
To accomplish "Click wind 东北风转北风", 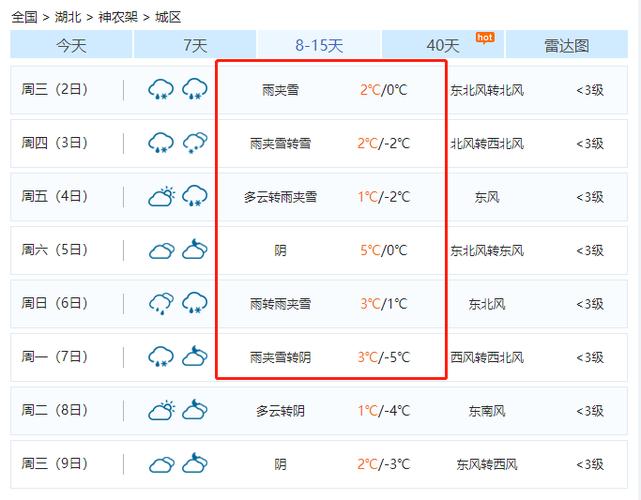I will (487, 90).
